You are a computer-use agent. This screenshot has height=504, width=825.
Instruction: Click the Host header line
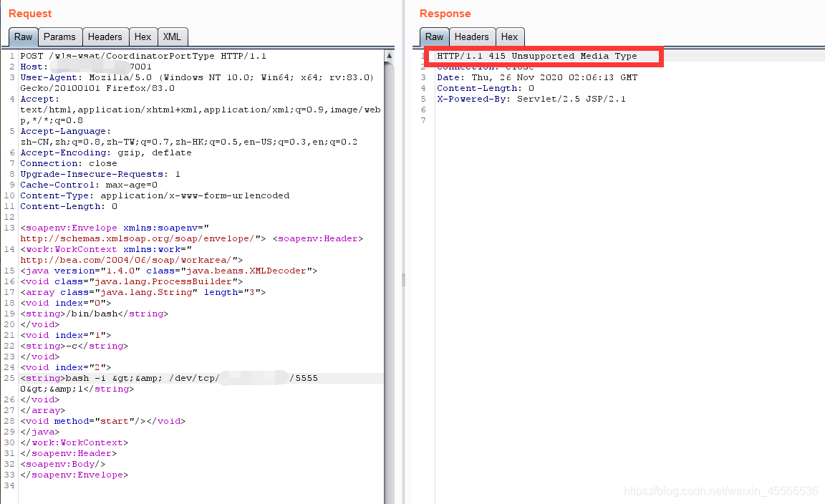click(86, 67)
